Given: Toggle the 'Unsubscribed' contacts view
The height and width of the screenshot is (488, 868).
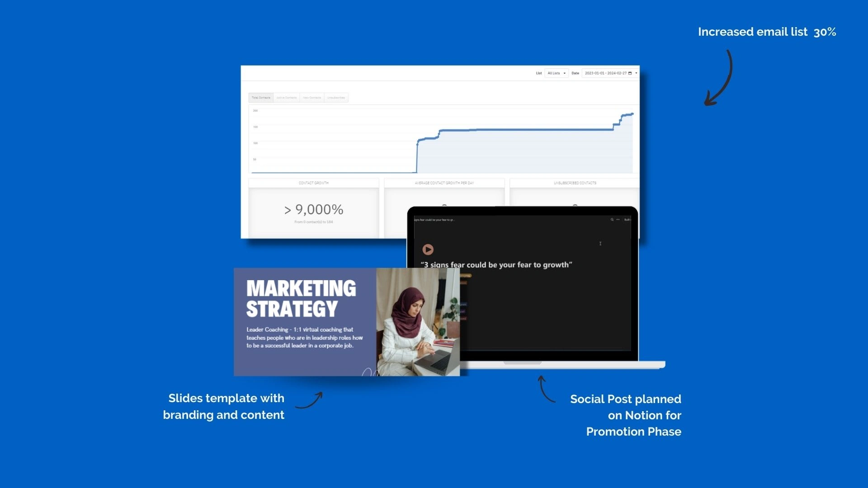Looking at the screenshot, I should [x=335, y=98].
